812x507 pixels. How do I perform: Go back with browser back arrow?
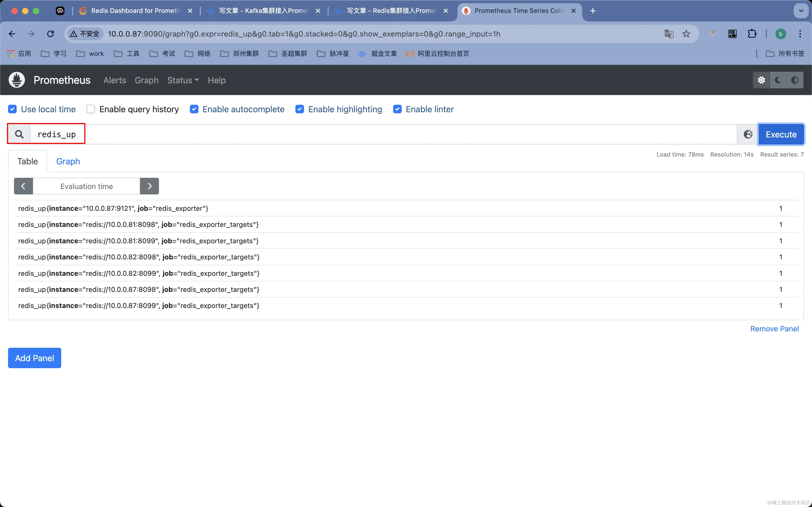12,34
